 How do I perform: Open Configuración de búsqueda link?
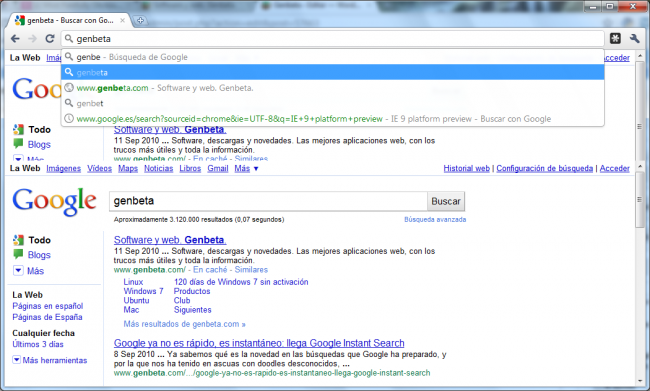click(x=544, y=168)
